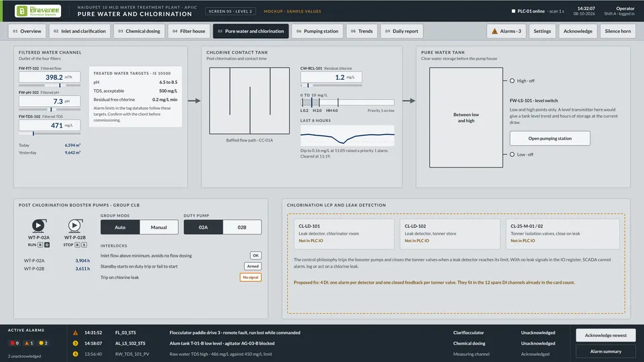Click the CL-LD-102 leak detector card
This screenshot has width=644, height=362.
[450, 233]
